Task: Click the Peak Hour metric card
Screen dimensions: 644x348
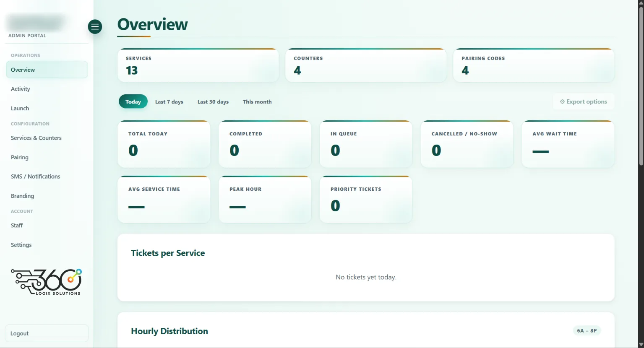Action: [x=265, y=200]
